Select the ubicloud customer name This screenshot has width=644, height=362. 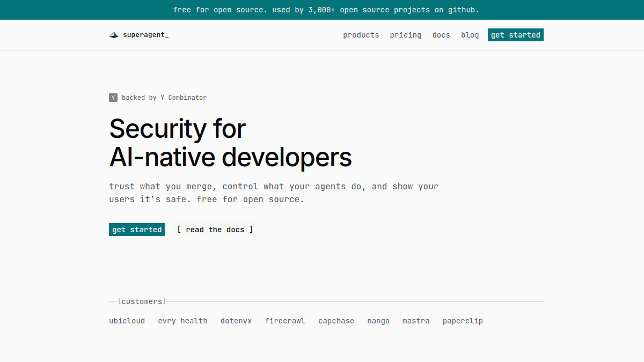tap(127, 321)
